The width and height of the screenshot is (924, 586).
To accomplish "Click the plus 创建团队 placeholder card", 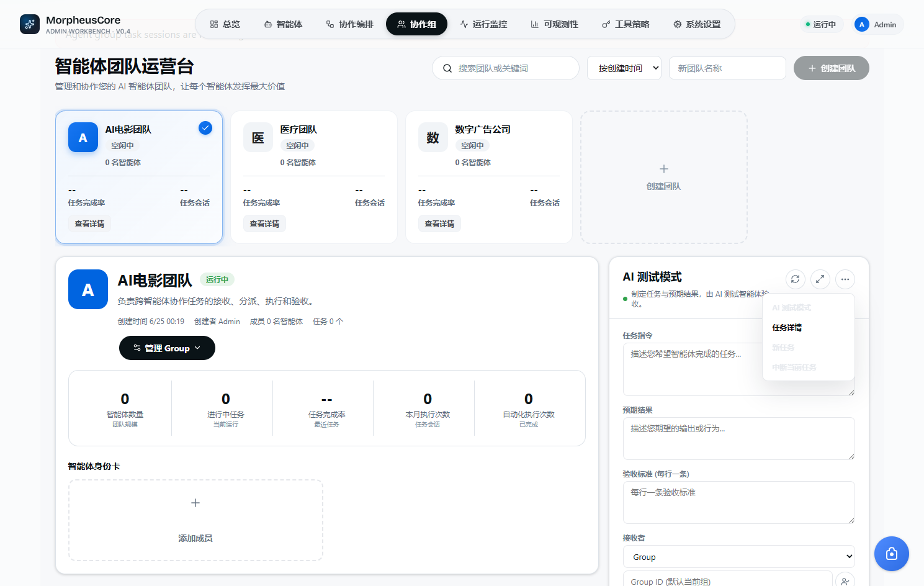I will pos(664,177).
